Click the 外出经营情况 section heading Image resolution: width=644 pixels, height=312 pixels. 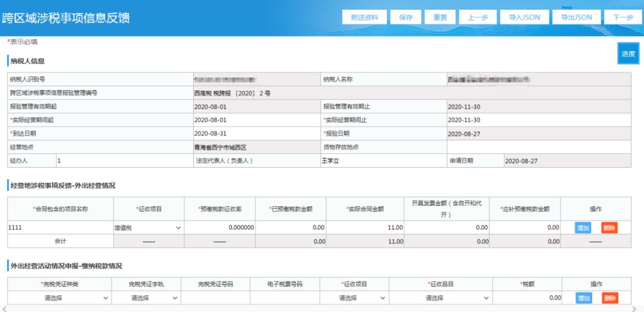click(x=63, y=186)
